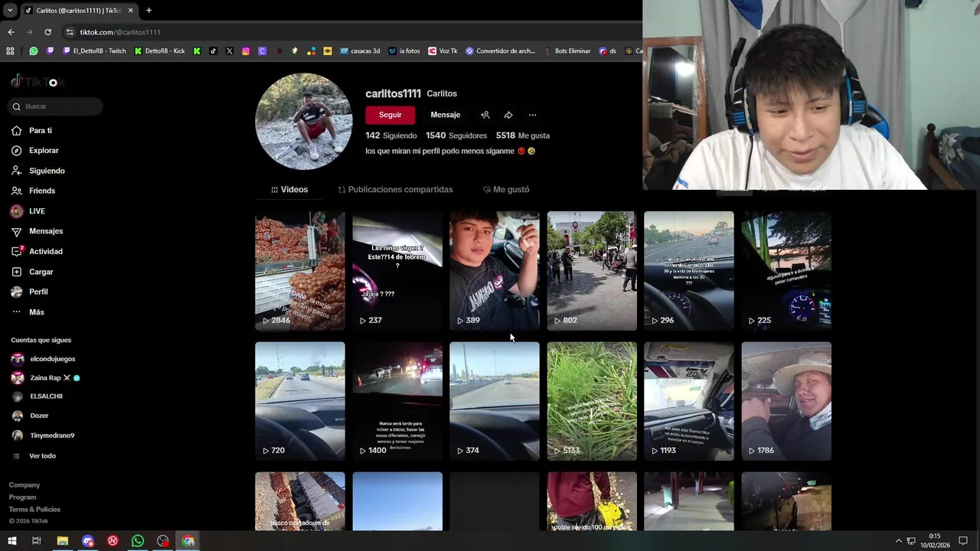Open Voz Tk bookmark
The height and width of the screenshot is (551, 980).
(443, 51)
